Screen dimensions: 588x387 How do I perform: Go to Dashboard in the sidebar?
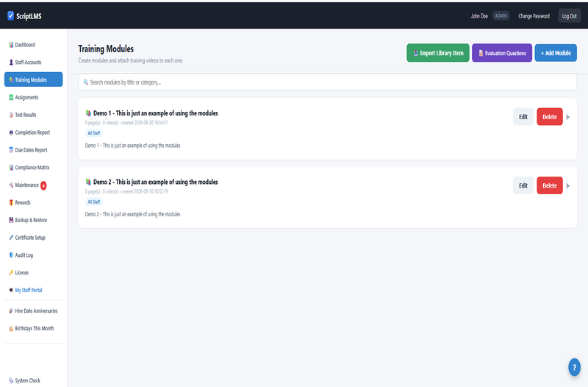tap(33, 45)
